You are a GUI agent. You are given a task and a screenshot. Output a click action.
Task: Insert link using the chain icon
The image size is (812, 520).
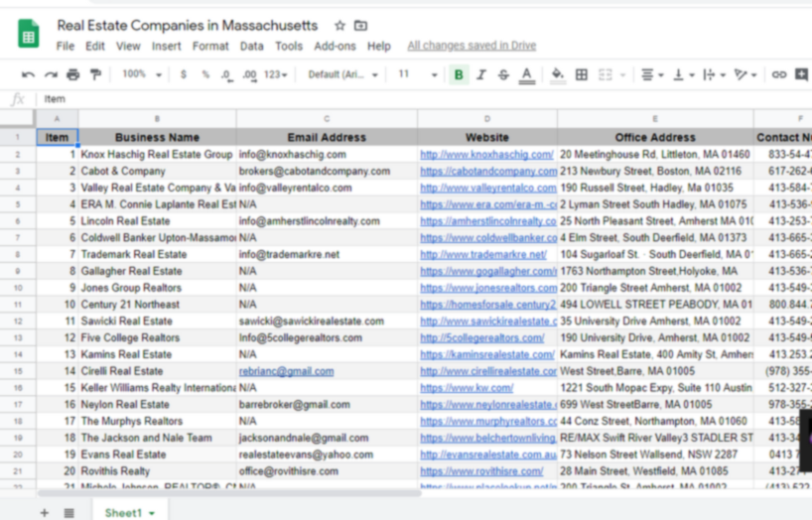[x=779, y=74]
